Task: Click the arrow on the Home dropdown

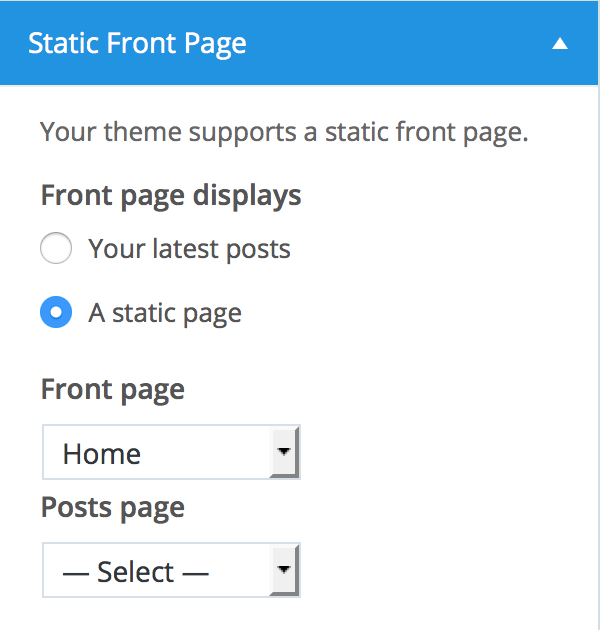Action: point(285,452)
